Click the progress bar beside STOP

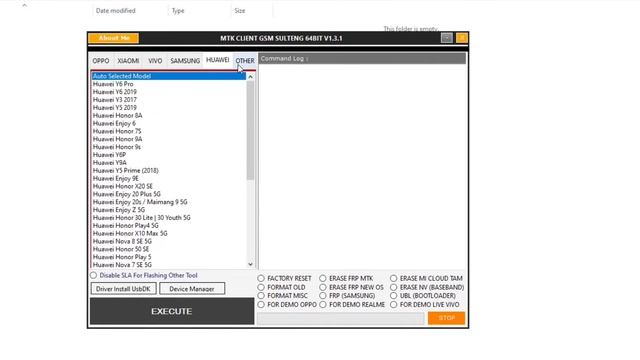pos(341,318)
